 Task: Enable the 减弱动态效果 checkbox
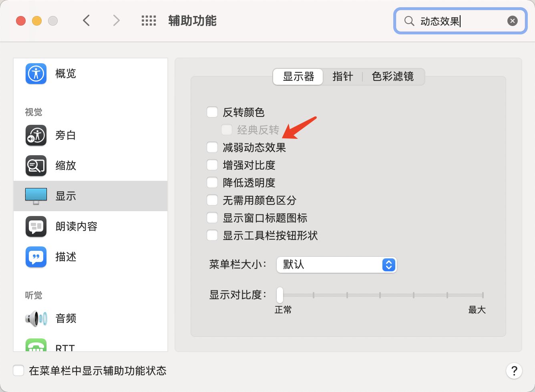pos(212,148)
